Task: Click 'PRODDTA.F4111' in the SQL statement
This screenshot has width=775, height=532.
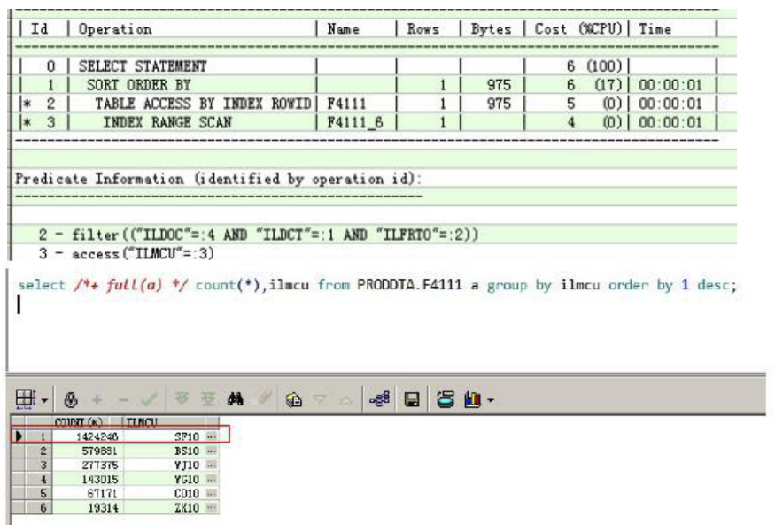Action: pyautogui.click(x=410, y=285)
